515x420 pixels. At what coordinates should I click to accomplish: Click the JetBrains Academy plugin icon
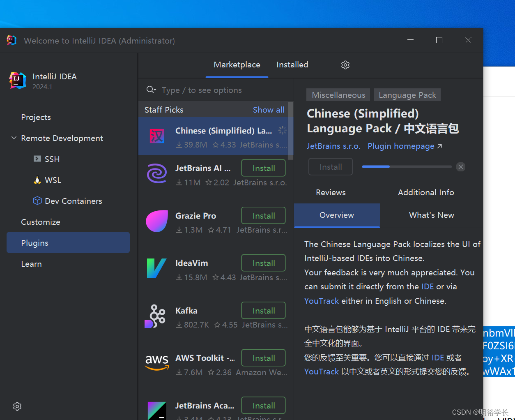tap(157, 411)
